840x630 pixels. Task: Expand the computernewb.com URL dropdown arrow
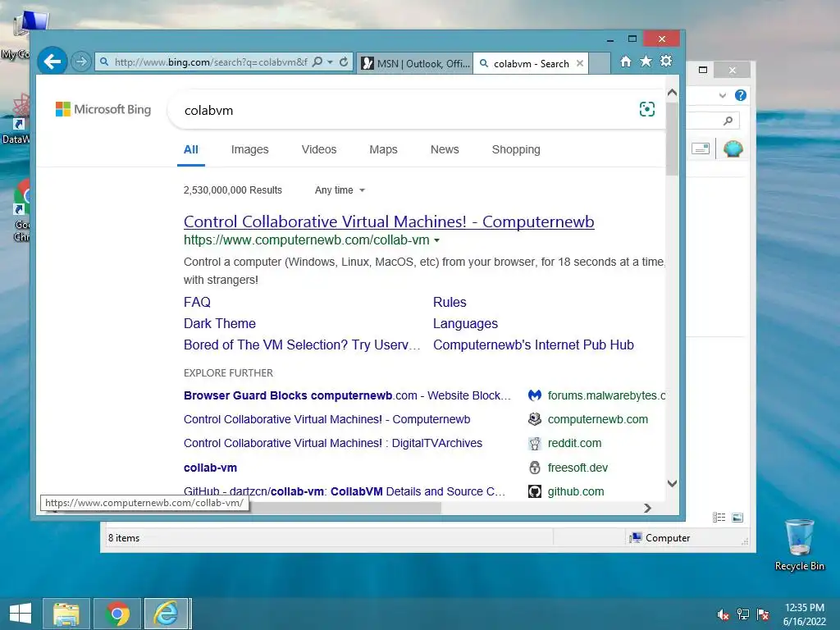coord(436,240)
